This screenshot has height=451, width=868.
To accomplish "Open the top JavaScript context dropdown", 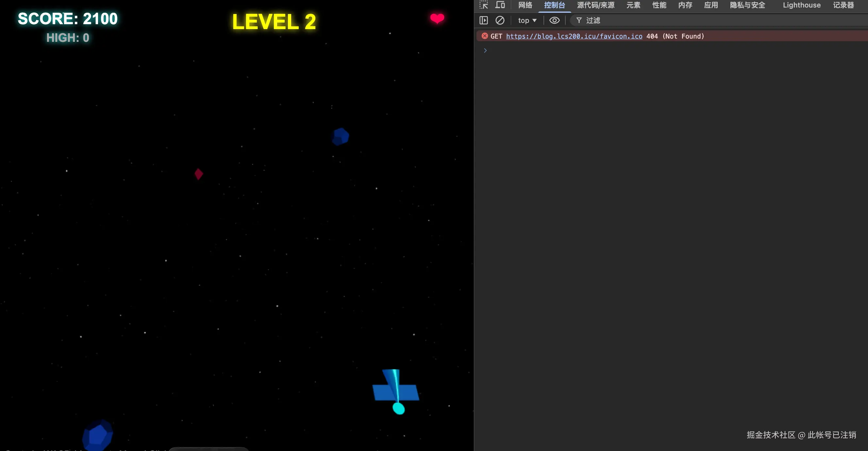I will click(x=527, y=21).
